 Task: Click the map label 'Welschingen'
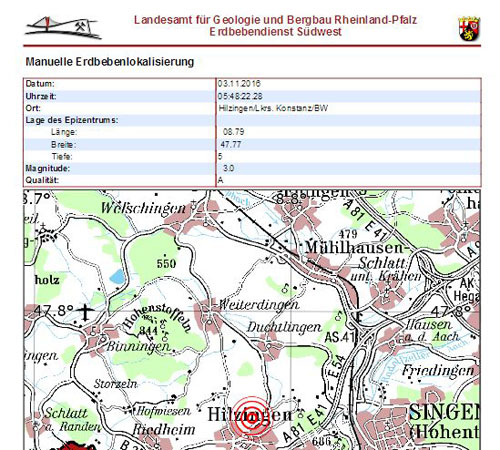(143, 208)
